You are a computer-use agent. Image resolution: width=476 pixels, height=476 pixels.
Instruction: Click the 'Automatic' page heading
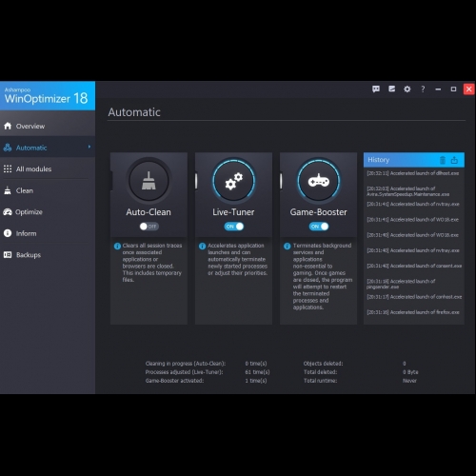tap(134, 112)
